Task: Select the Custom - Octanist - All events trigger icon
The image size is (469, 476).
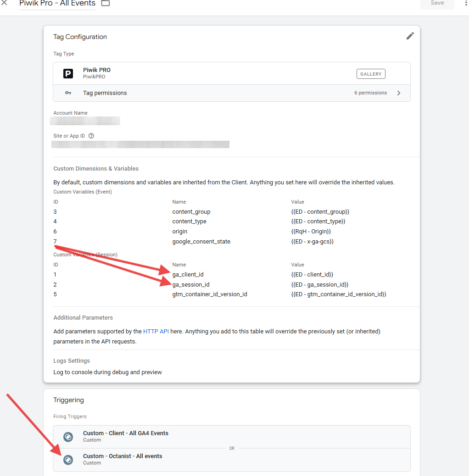Action: pos(68,460)
